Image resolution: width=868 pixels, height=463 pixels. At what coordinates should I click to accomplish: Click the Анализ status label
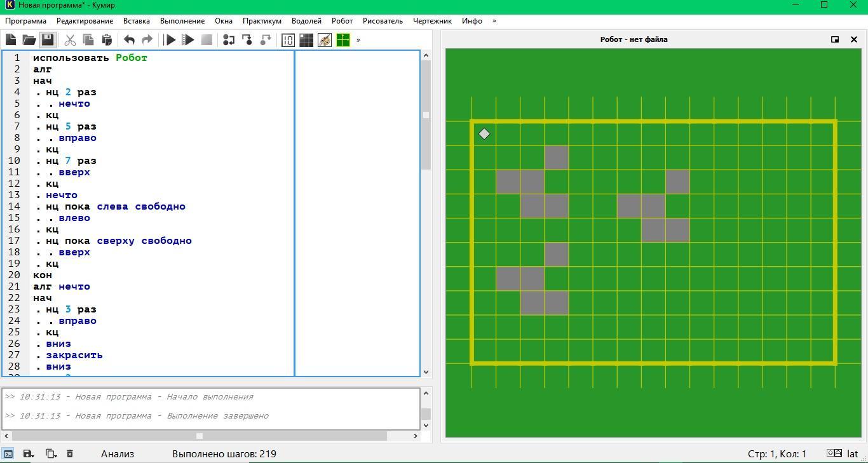tap(118, 453)
